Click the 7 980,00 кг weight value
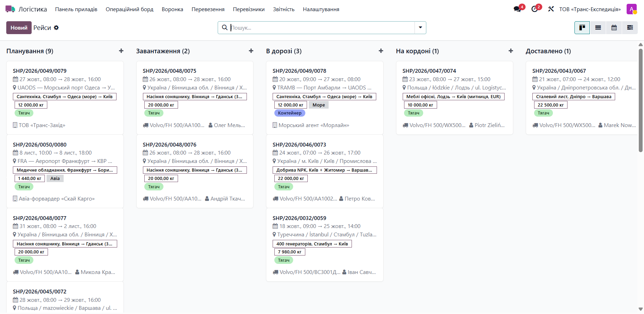644x314 pixels. click(290, 252)
